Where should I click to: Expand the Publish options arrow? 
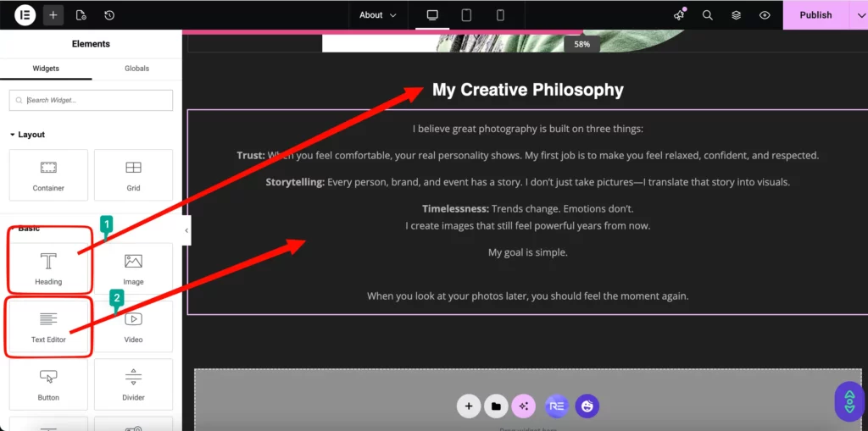[x=860, y=15]
